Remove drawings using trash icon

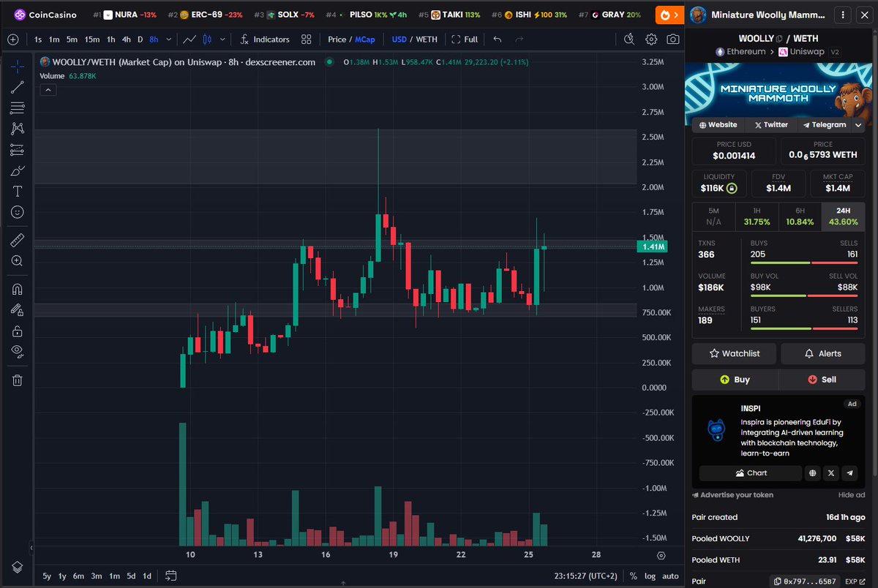(18, 380)
